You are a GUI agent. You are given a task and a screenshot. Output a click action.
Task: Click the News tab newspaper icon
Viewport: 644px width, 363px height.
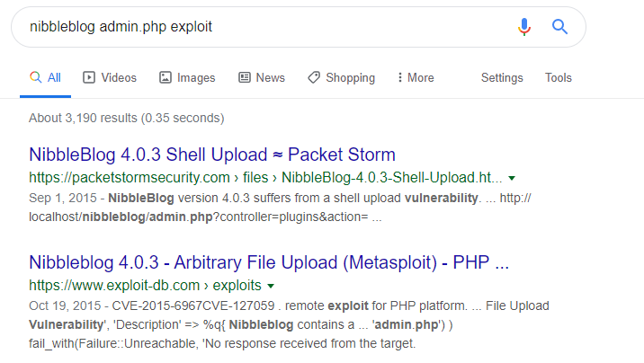point(245,78)
